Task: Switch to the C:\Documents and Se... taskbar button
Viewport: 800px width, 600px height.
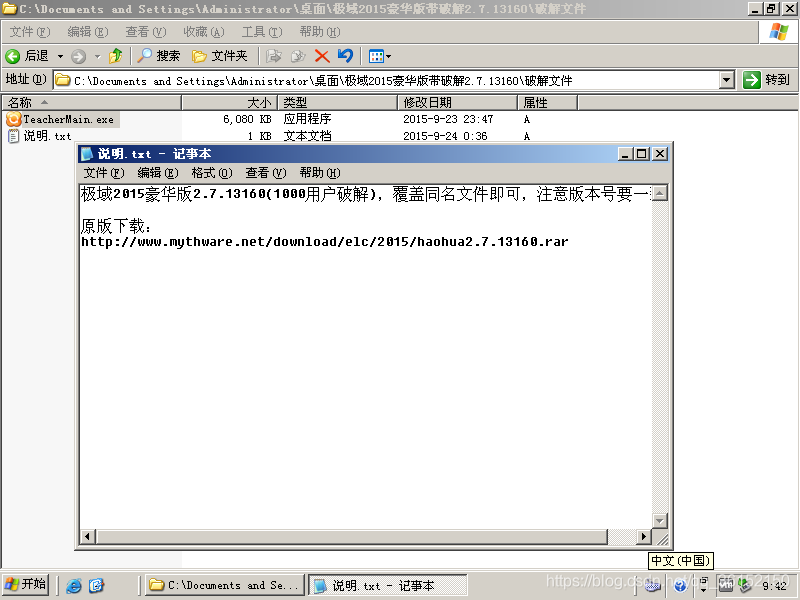Action: pyautogui.click(x=224, y=585)
